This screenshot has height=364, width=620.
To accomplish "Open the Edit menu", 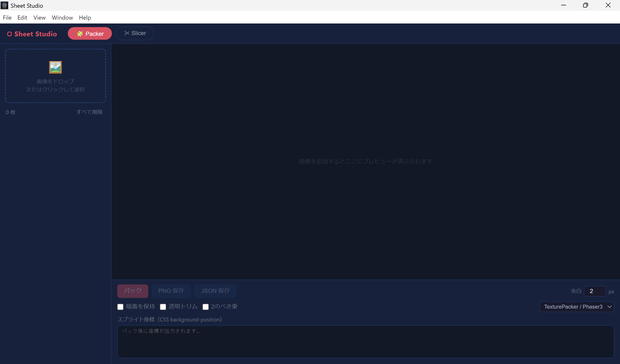I will pyautogui.click(x=22, y=17).
